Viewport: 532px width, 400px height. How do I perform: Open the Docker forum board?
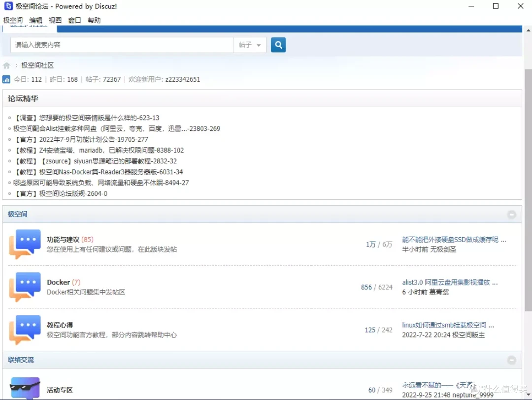58,282
